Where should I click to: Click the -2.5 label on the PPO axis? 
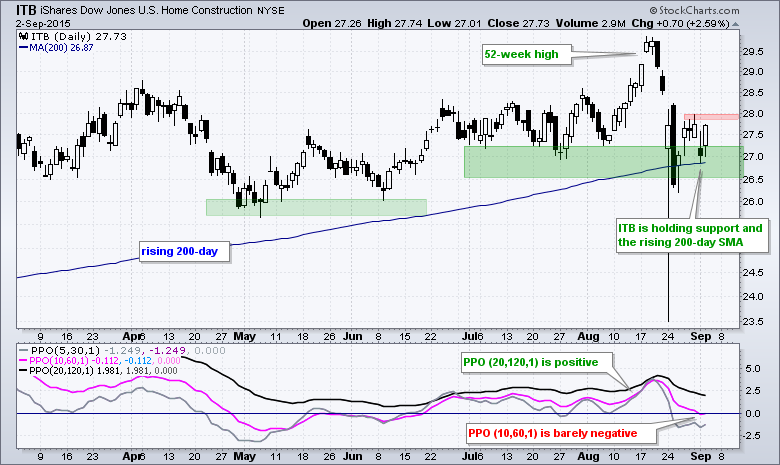click(x=751, y=435)
